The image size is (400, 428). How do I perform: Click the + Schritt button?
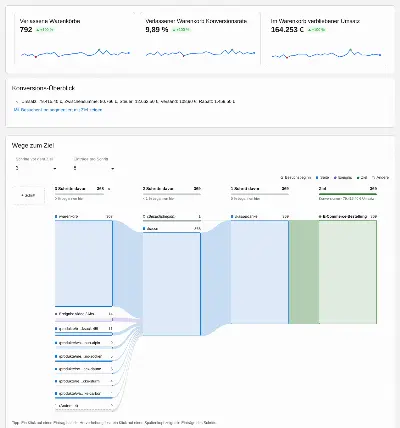tap(28, 195)
